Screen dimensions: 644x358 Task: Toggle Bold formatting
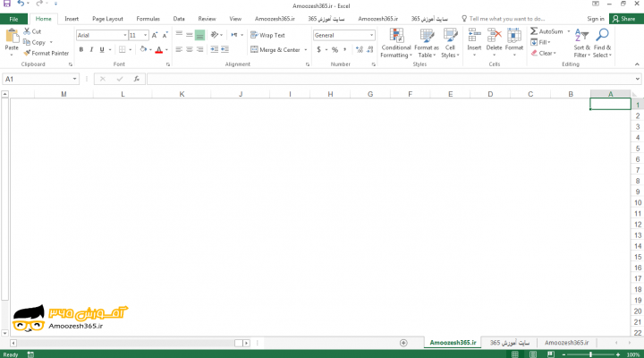[81, 49]
